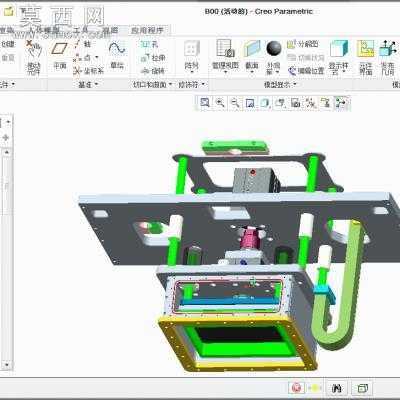Screen dimensions: 400x400
Task: Click selection filter box icon in status bar
Action: click(362, 388)
